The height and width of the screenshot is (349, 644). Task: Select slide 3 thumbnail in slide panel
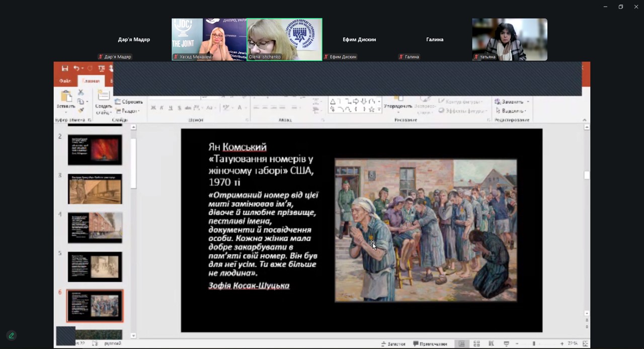click(95, 189)
